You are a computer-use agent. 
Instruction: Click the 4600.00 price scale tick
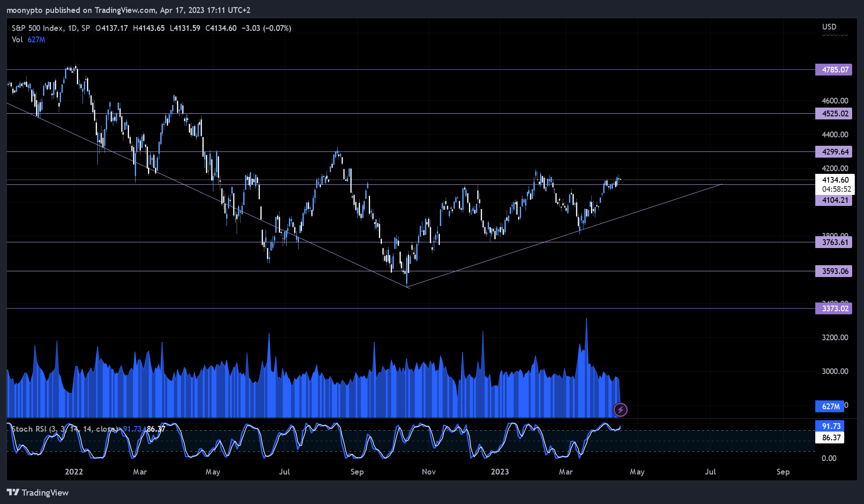835,101
